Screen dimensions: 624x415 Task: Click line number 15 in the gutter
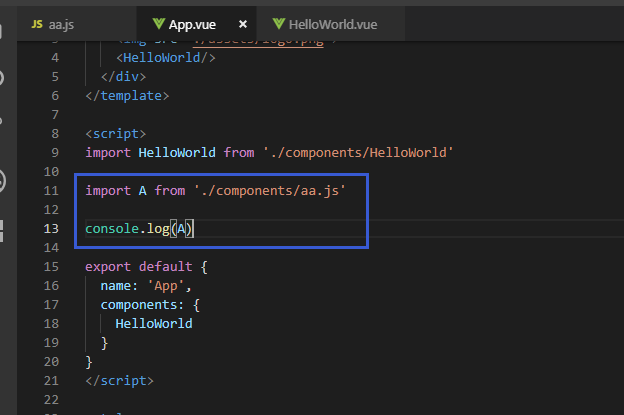(x=51, y=267)
